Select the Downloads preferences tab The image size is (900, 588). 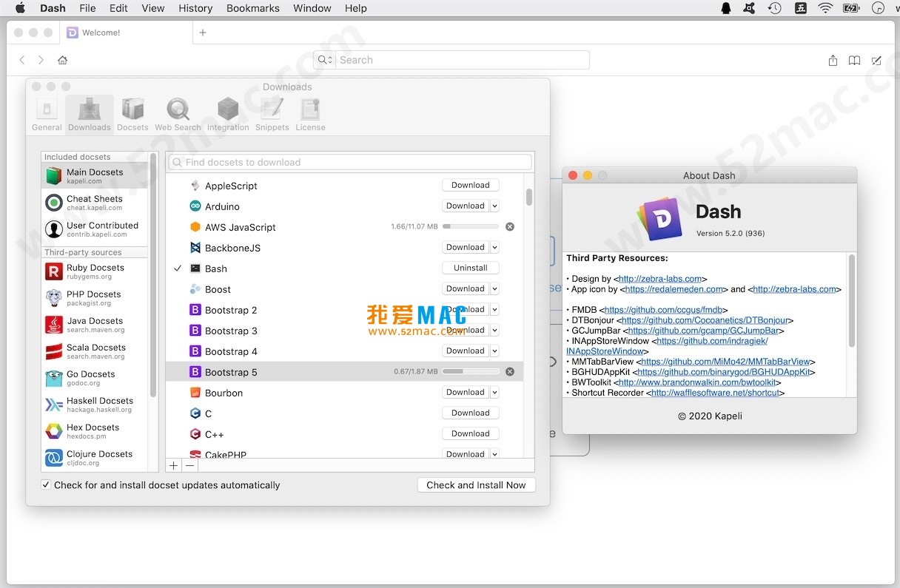90,115
